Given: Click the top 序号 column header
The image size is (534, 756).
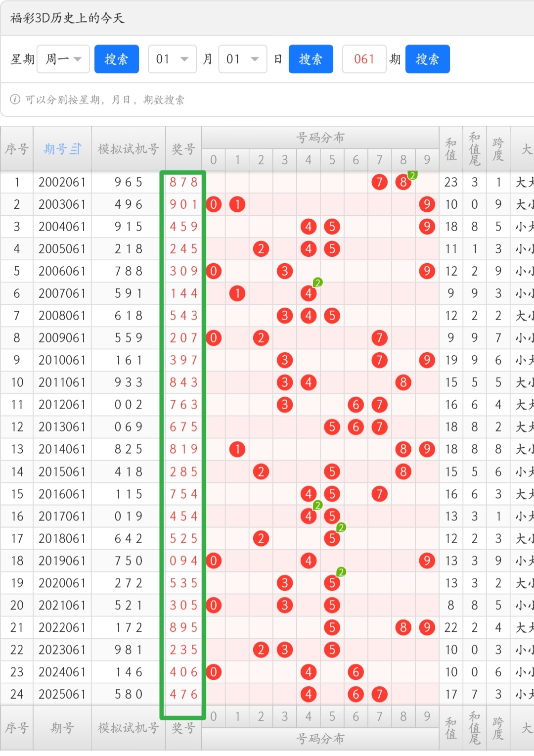Looking at the screenshot, I should pos(17,149).
